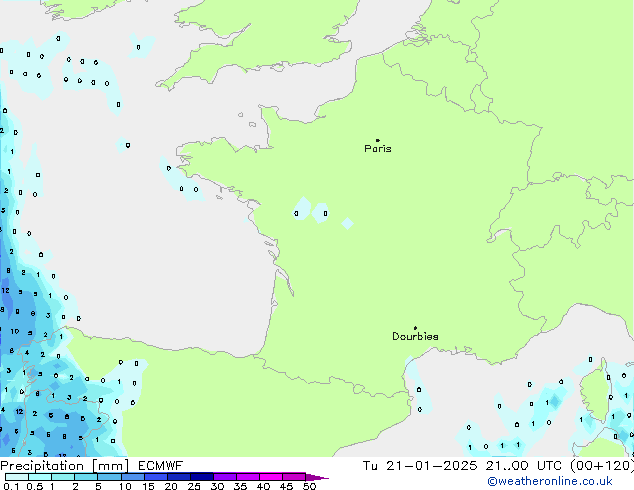
Task: Click the forecast date 'Tu 21-01-2025'
Action: pyautogui.click(x=420, y=466)
